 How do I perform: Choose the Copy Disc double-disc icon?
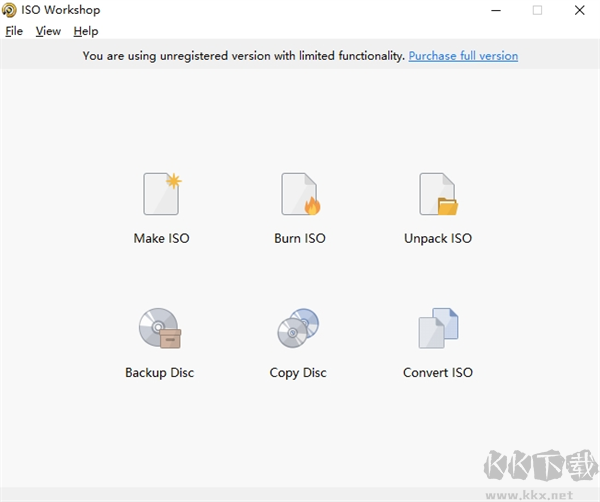pyautogui.click(x=298, y=328)
